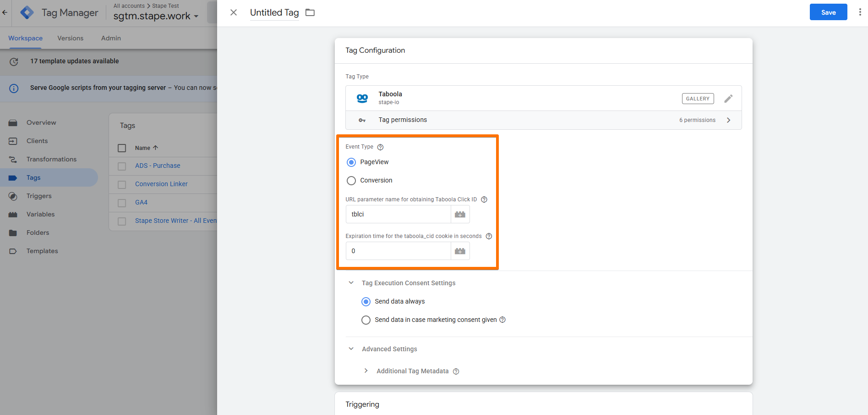868x415 pixels.
Task: Switch to the Versions tab
Action: click(x=71, y=38)
